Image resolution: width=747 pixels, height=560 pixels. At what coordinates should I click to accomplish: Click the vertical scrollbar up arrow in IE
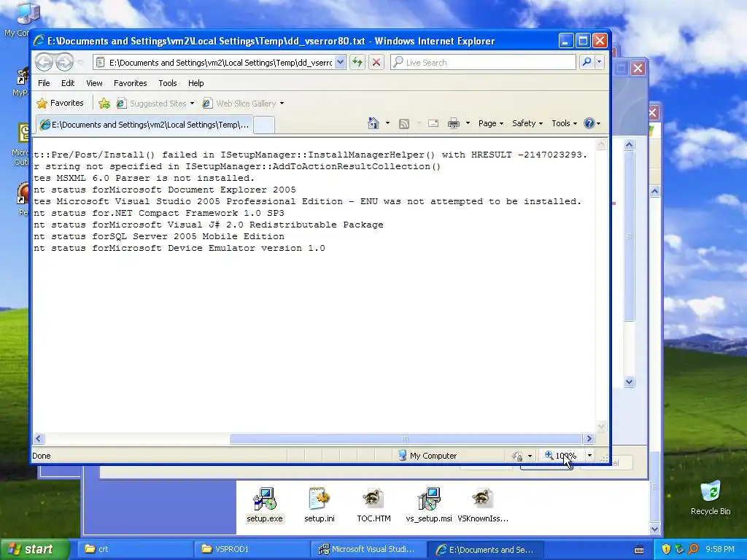(601, 144)
